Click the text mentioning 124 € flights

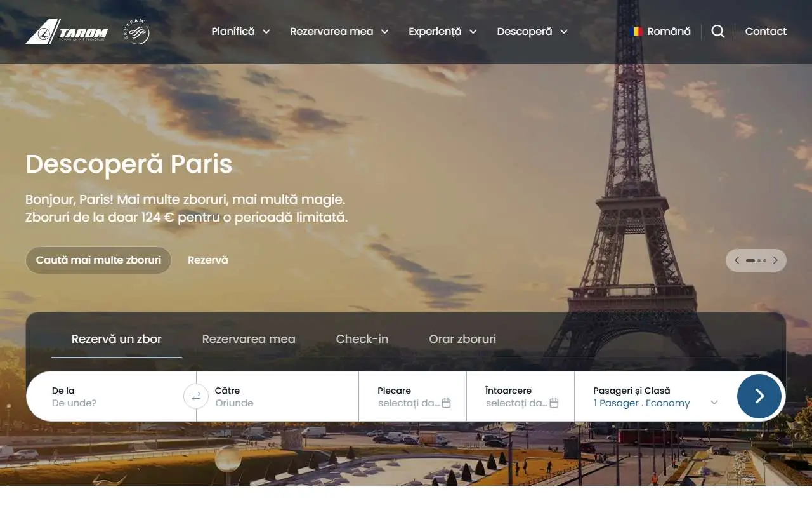click(x=187, y=217)
